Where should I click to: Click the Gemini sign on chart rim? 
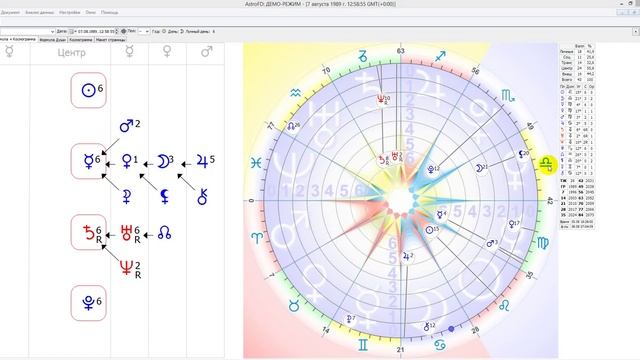coord(363,345)
